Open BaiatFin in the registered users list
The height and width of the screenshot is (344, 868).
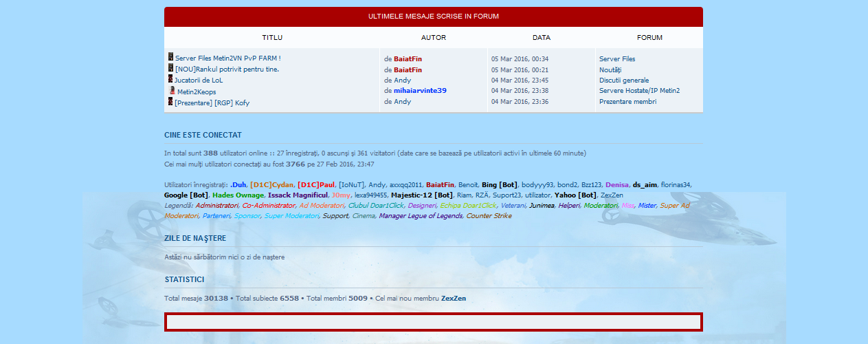440,184
